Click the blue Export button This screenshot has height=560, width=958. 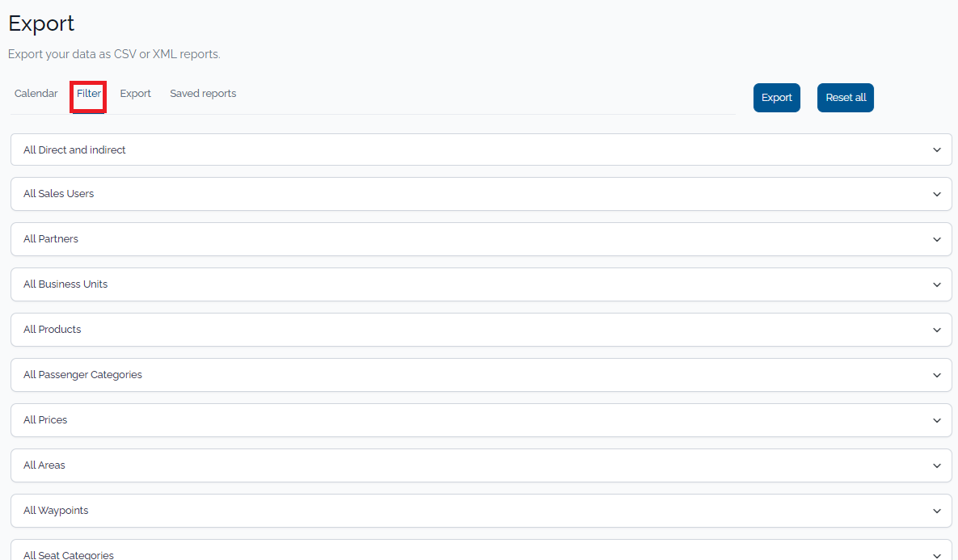(777, 98)
